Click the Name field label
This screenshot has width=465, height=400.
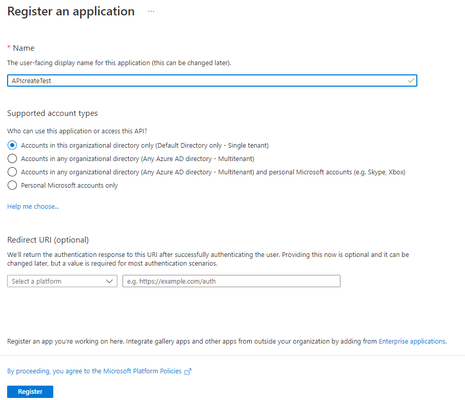[x=23, y=48]
